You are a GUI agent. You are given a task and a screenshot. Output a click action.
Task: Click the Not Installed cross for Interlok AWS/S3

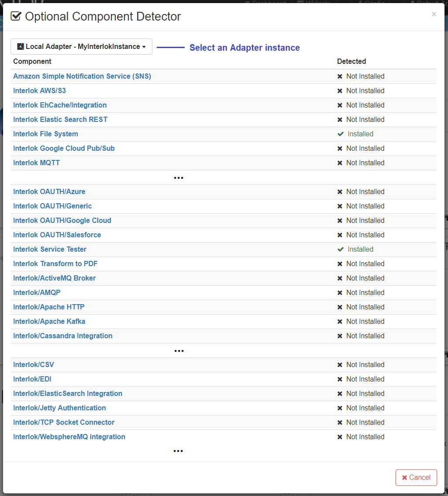coord(340,91)
